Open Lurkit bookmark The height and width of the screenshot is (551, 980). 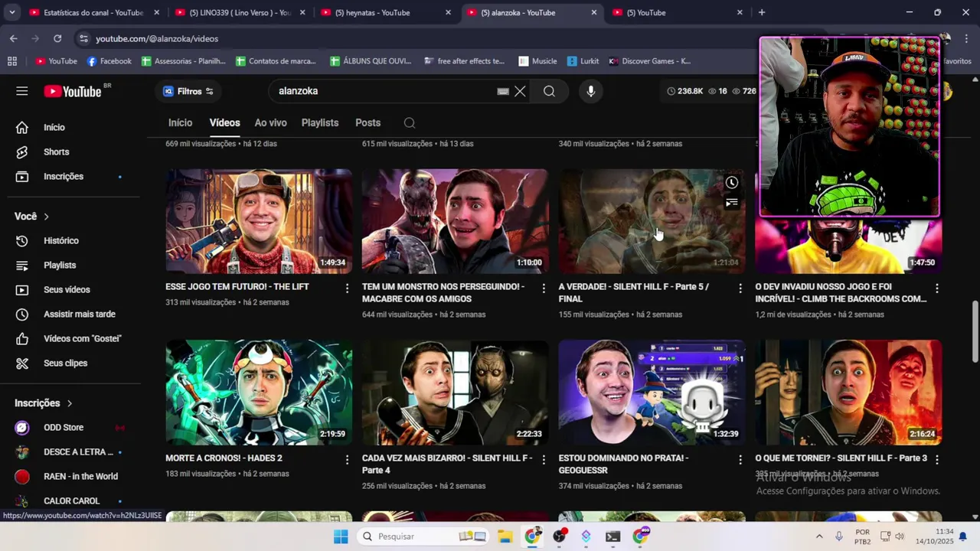click(583, 61)
